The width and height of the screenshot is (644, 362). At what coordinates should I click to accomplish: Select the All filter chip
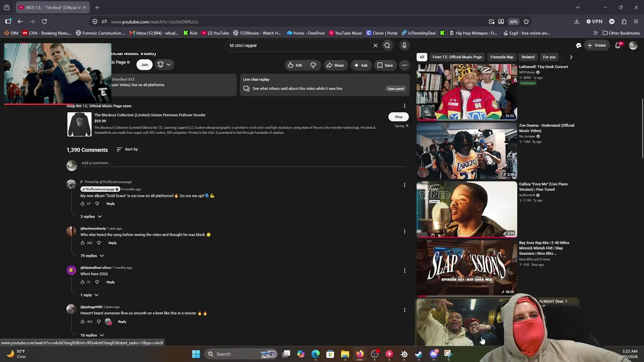click(422, 57)
